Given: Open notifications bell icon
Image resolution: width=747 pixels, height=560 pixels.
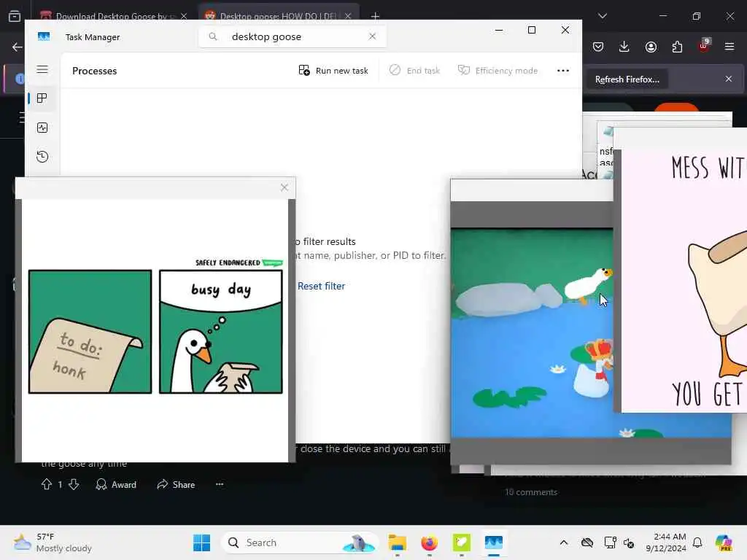Looking at the screenshot, I should [x=697, y=542].
